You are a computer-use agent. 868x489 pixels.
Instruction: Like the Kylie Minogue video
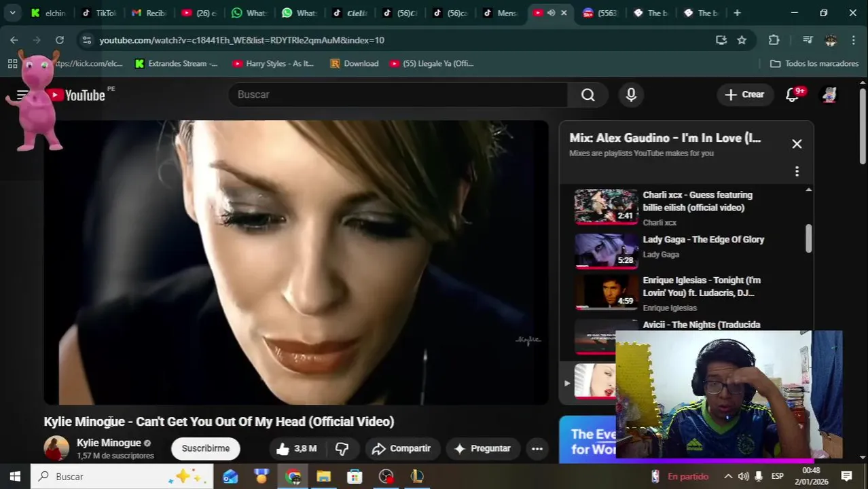296,448
